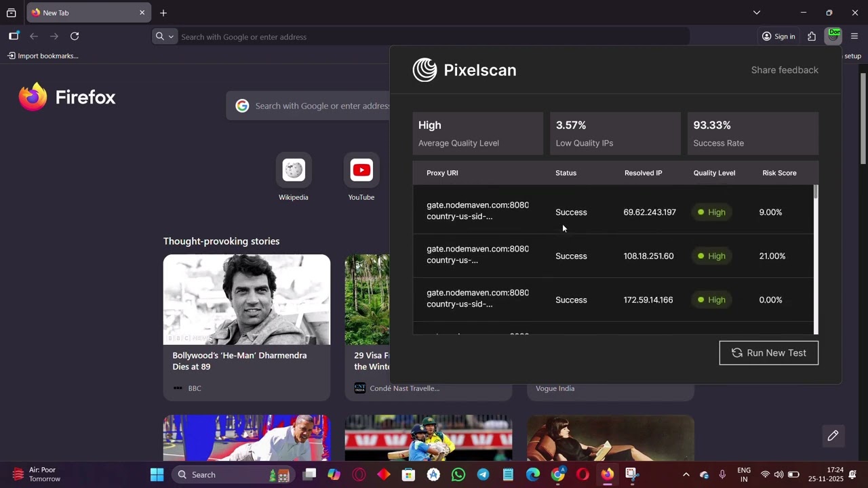Select resolved IP 172.59.14.166
The height and width of the screenshot is (488, 868).
(x=648, y=300)
